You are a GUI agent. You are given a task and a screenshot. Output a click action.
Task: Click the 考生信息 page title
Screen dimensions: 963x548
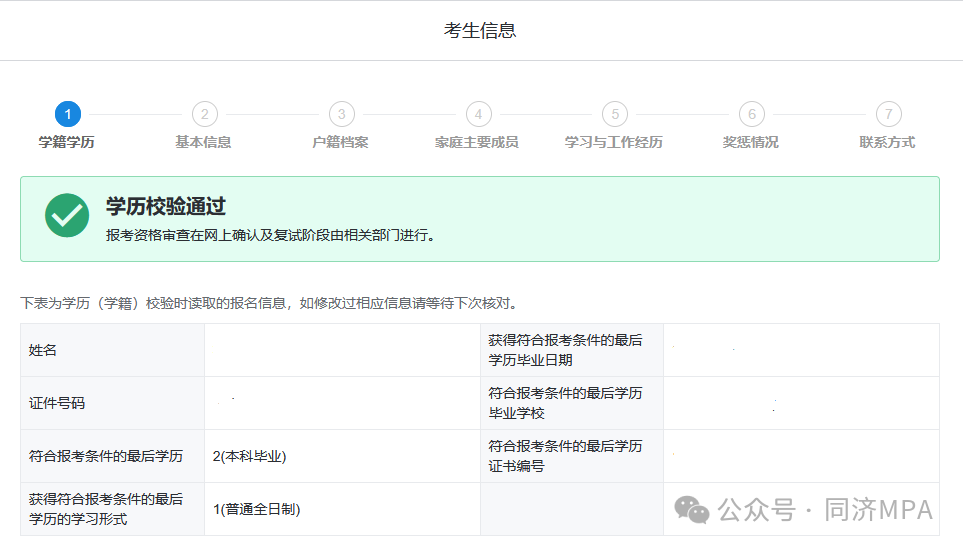pos(480,31)
